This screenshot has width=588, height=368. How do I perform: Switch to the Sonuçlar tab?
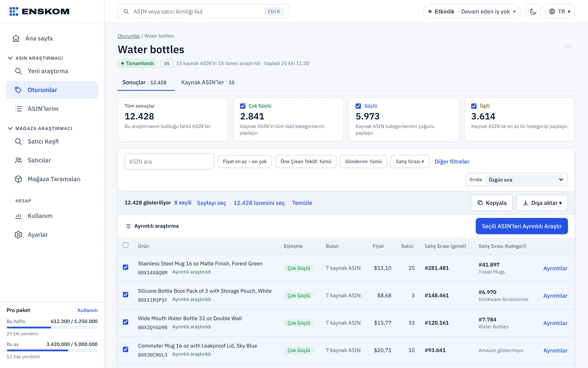point(146,83)
